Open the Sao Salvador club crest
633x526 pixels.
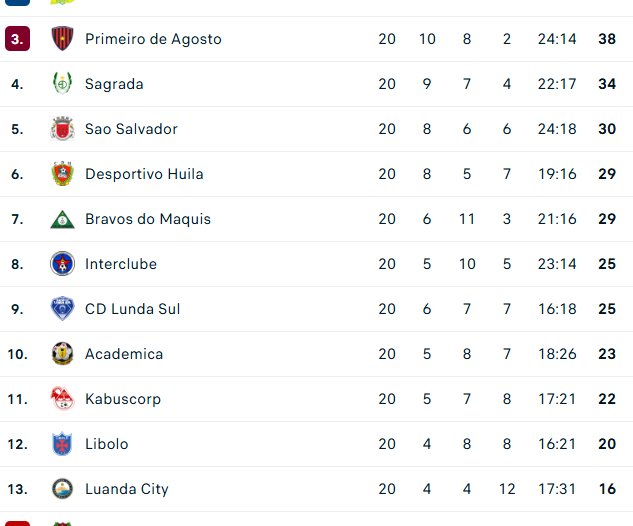[63, 129]
